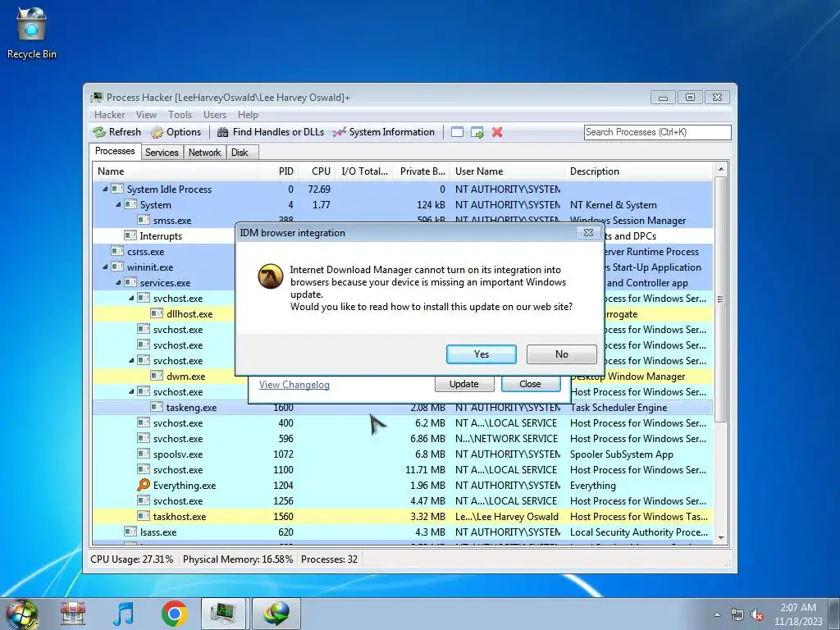Open Options with the gear icon
The width and height of the screenshot is (840, 630).
pyautogui.click(x=157, y=132)
